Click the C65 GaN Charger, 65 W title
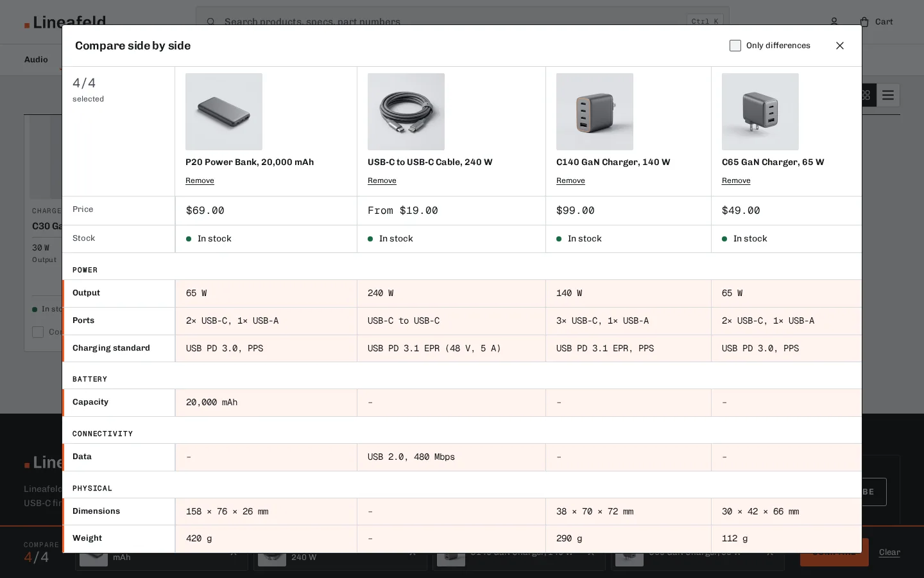 coord(773,162)
